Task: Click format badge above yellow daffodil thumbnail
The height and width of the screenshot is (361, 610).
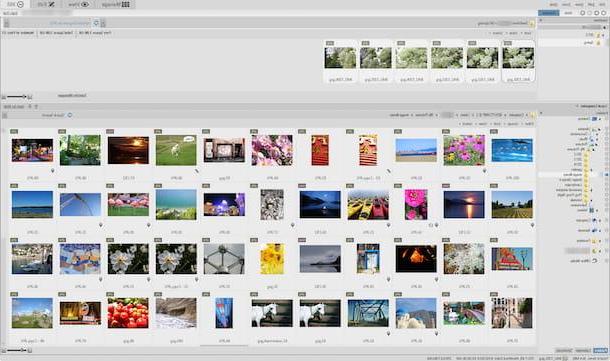Action: [x=254, y=240]
